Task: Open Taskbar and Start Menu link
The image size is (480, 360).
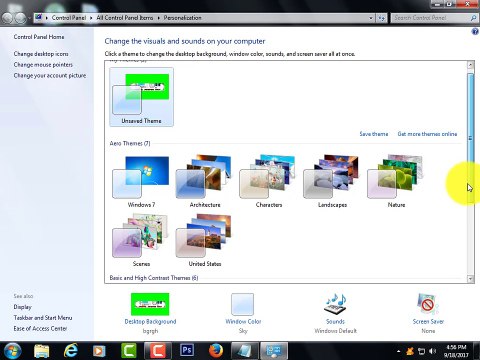Action: [43, 318]
